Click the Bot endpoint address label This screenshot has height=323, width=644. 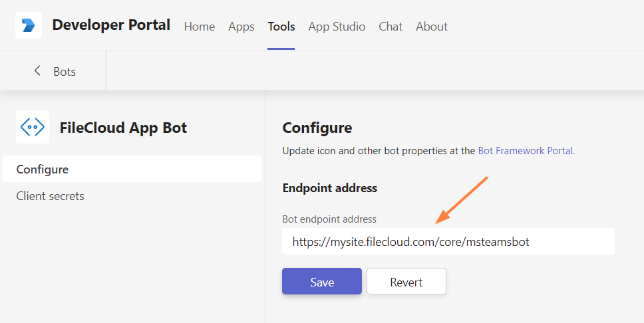[x=329, y=219]
